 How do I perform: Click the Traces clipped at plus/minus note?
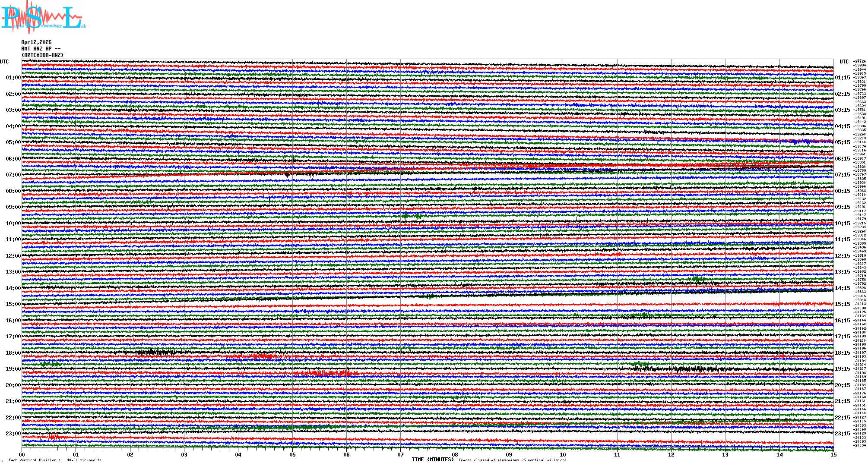coord(512,460)
